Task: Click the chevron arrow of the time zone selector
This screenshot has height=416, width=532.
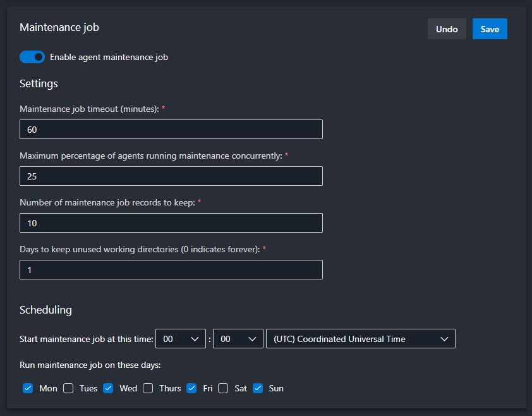Action: click(x=444, y=339)
